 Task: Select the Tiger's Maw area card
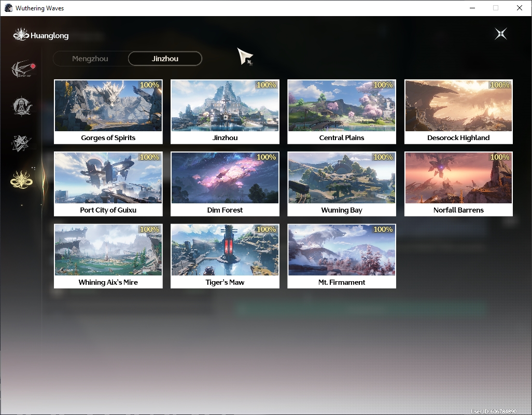point(225,256)
